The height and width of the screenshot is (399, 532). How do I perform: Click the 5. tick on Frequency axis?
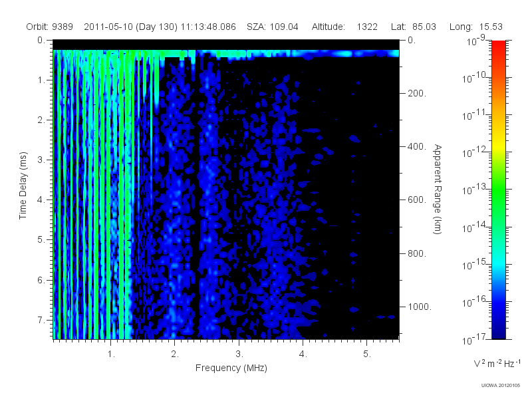tap(367, 354)
